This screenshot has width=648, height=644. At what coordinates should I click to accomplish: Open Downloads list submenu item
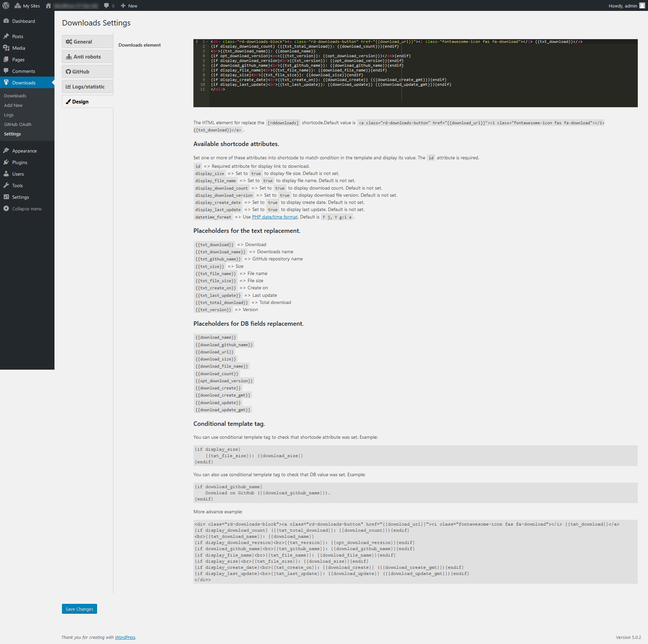pyautogui.click(x=15, y=96)
